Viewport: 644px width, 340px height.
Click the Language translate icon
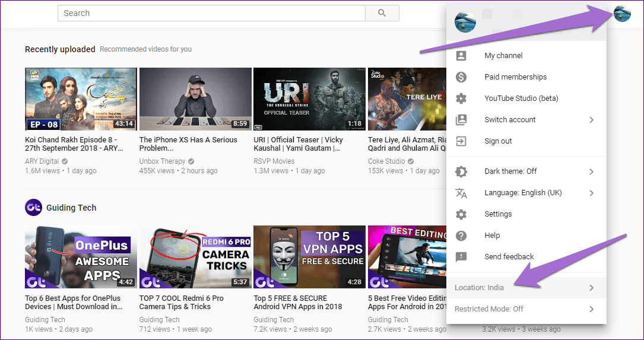[461, 193]
